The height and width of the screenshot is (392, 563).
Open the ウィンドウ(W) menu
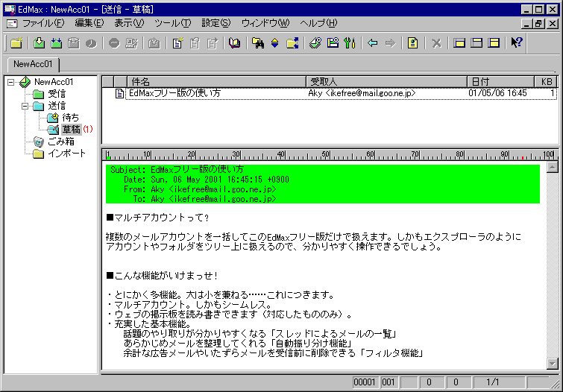click(265, 23)
